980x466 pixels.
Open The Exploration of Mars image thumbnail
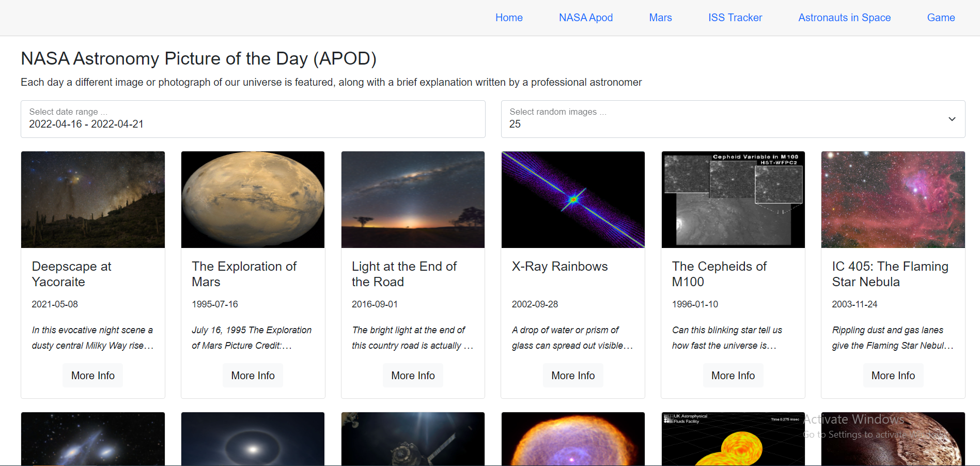pyautogui.click(x=253, y=199)
